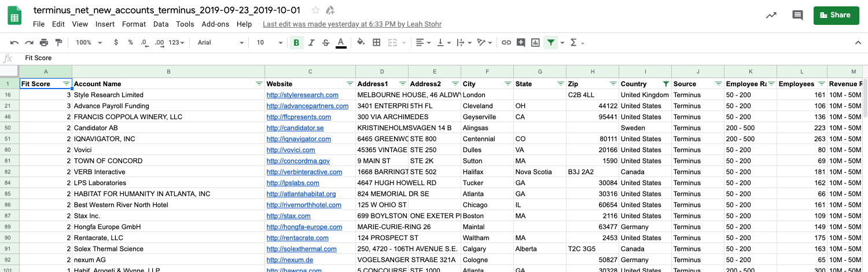Image resolution: width=868 pixels, height=272 pixels.
Task: Open the http://styleresearch.com link
Action: [x=303, y=95]
